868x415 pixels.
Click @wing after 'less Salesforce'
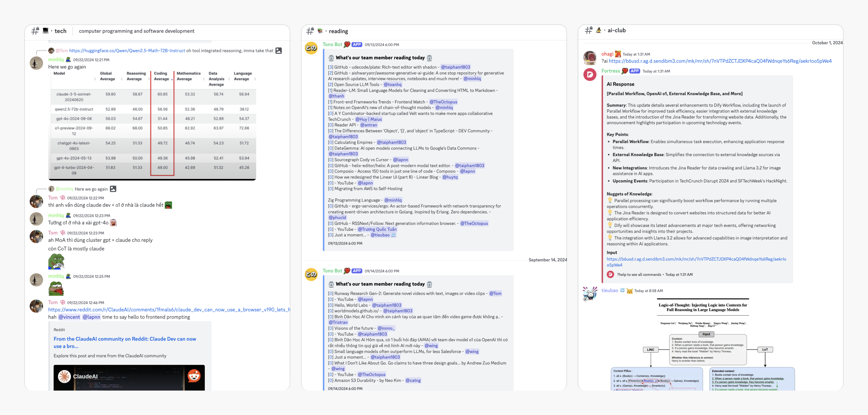(472, 352)
